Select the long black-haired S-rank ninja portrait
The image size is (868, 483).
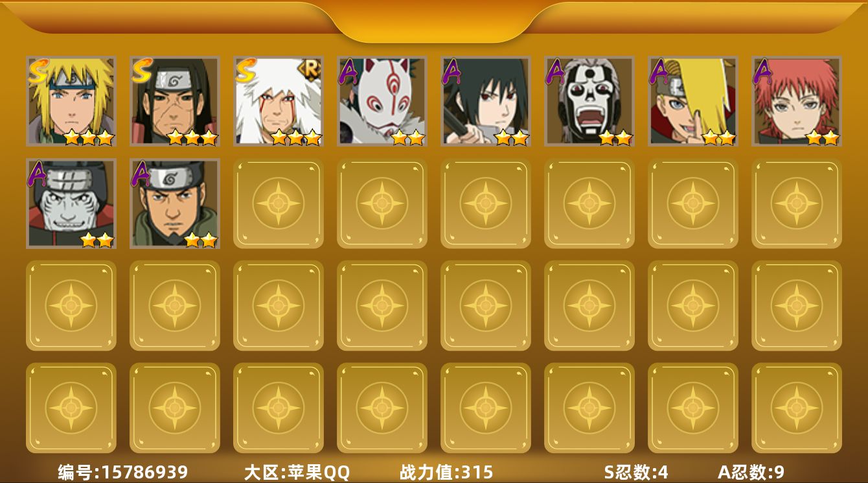click(x=175, y=101)
